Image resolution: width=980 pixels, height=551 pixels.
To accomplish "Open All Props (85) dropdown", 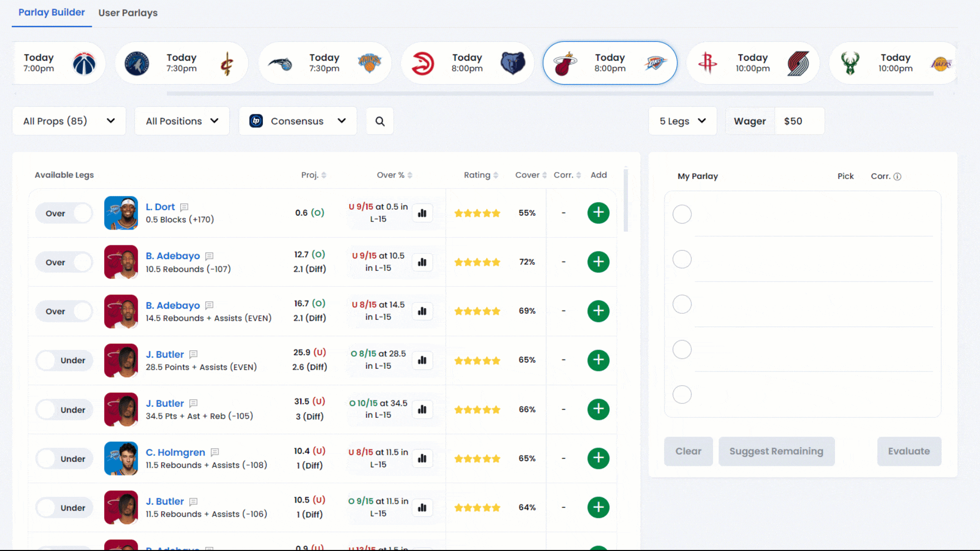I will pos(69,121).
